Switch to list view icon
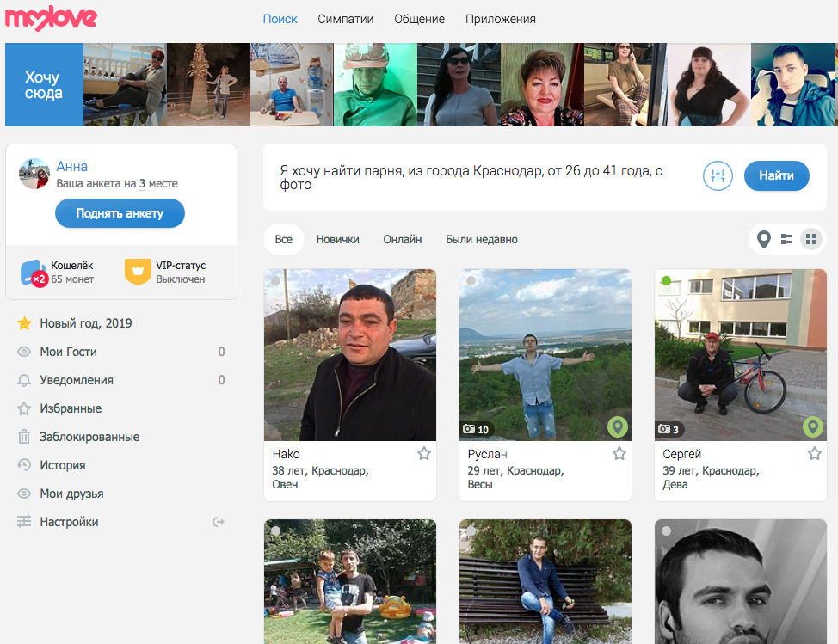 pos(786,239)
